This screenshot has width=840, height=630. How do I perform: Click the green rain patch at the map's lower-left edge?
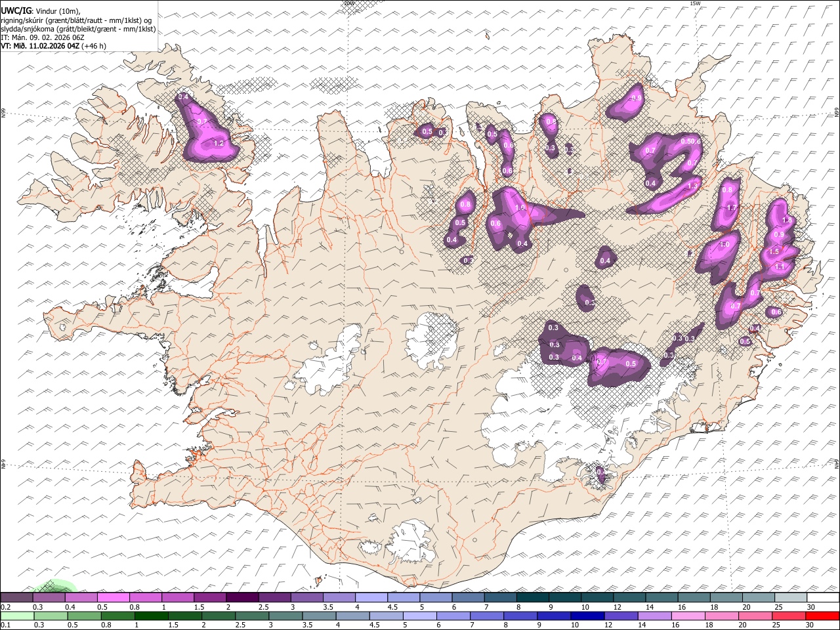(56, 586)
